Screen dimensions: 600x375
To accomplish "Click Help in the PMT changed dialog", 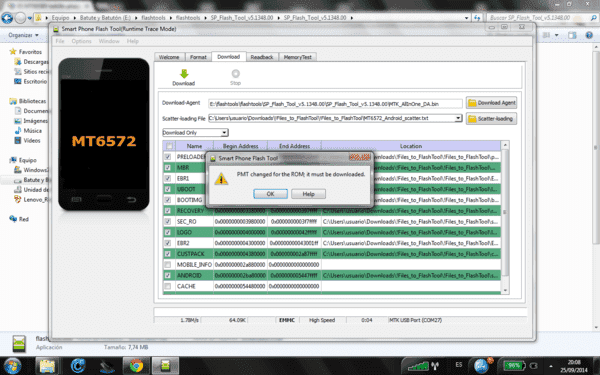I will [308, 194].
